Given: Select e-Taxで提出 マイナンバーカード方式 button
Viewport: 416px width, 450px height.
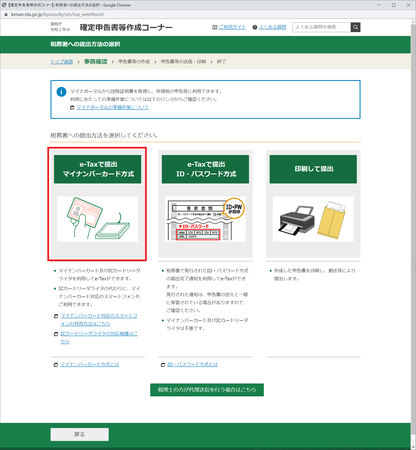Looking at the screenshot, I should (x=98, y=169).
